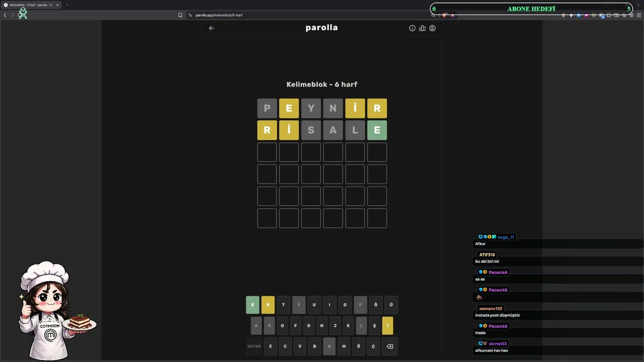
Task: Tap the Z key on the keyboard
Action: pyautogui.click(x=271, y=346)
